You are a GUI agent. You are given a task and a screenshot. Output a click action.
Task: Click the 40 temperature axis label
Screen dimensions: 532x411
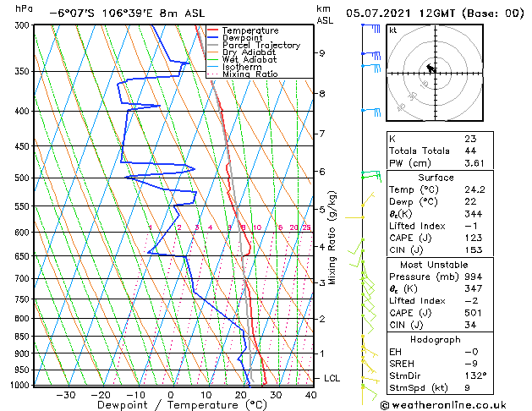(x=310, y=395)
